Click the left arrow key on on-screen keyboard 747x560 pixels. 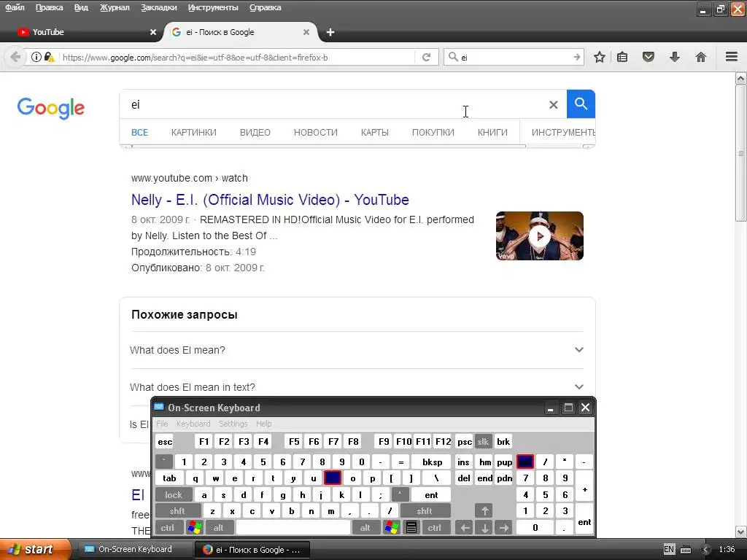click(465, 528)
